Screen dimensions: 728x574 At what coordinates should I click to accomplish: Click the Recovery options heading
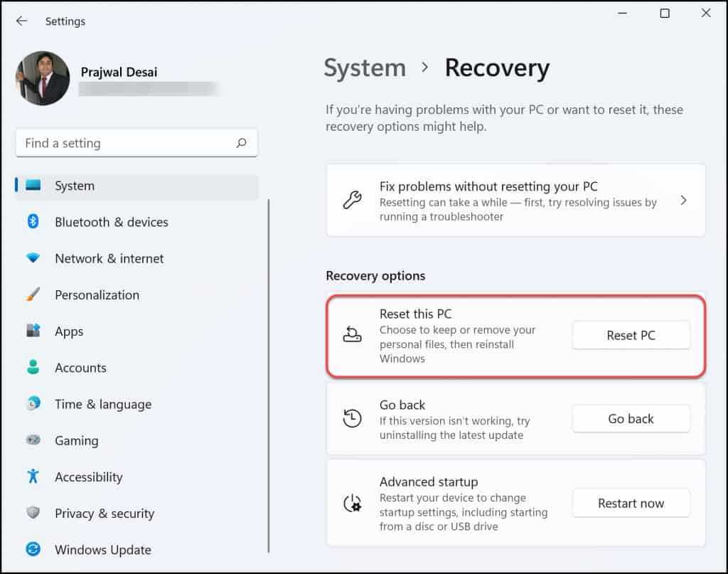(x=375, y=276)
